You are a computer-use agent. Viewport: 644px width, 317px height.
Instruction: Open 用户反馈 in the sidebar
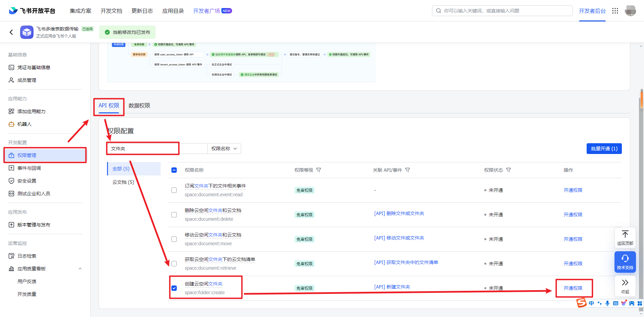coord(27,281)
